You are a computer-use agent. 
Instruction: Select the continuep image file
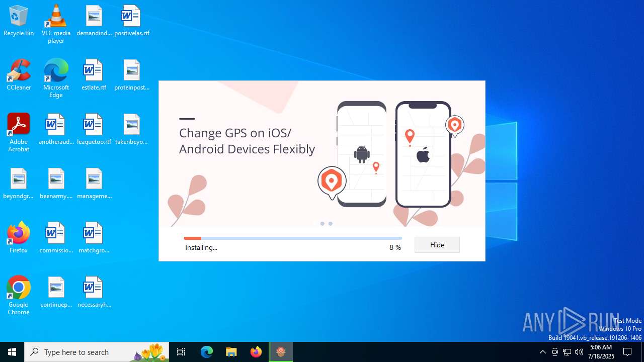click(56, 293)
